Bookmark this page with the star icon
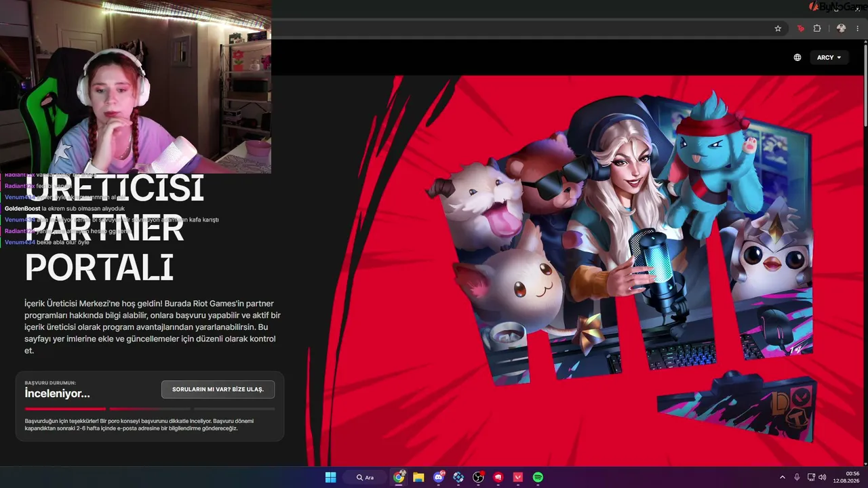868x488 pixels. tap(778, 28)
